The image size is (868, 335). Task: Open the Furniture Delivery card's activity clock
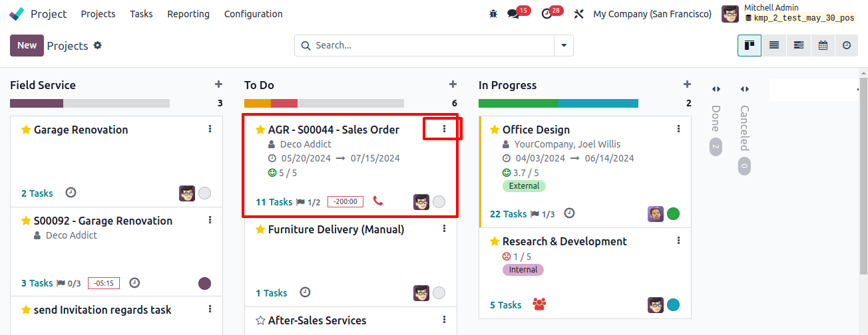[305, 292]
